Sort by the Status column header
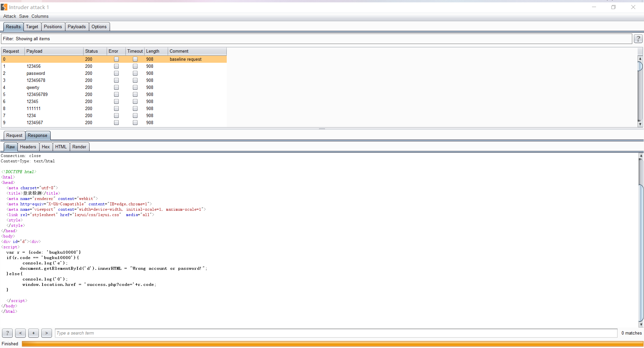 (x=95, y=51)
